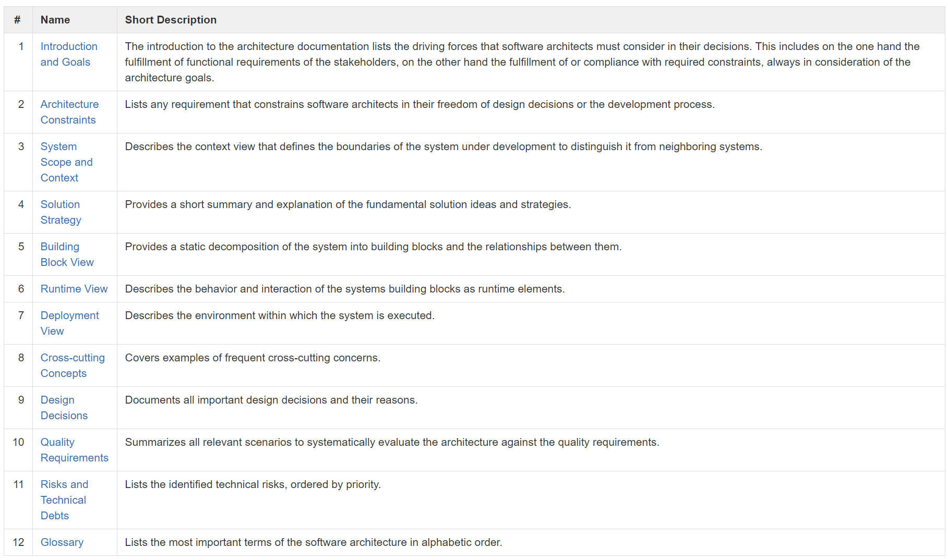Viewport: 948px width, 560px height.
Task: Click the Glossary description text
Action: coord(313,542)
